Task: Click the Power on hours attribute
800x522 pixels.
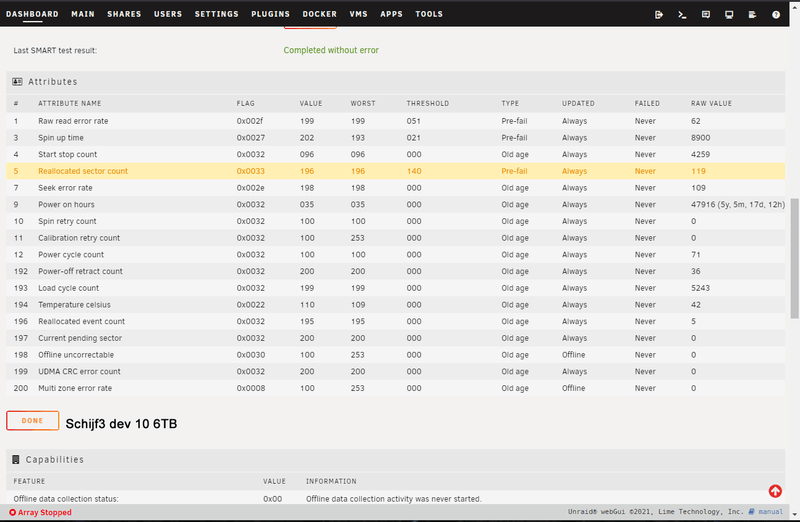Action: [x=66, y=205]
